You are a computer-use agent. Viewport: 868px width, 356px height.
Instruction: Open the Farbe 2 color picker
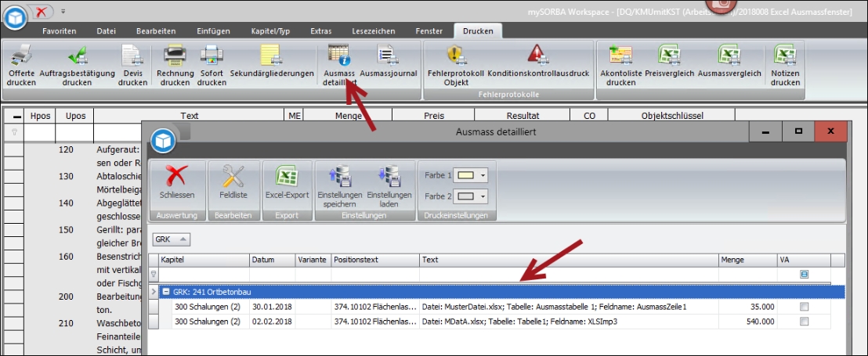point(483,196)
